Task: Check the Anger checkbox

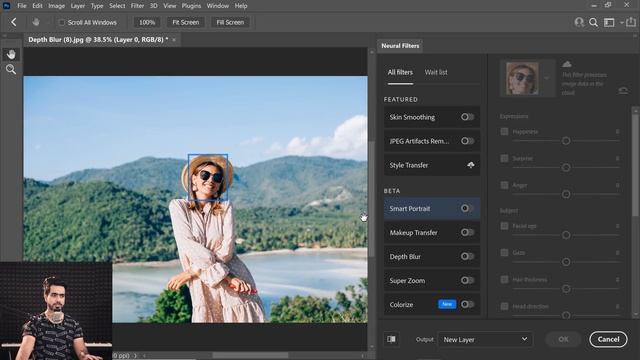Action: 504,185
